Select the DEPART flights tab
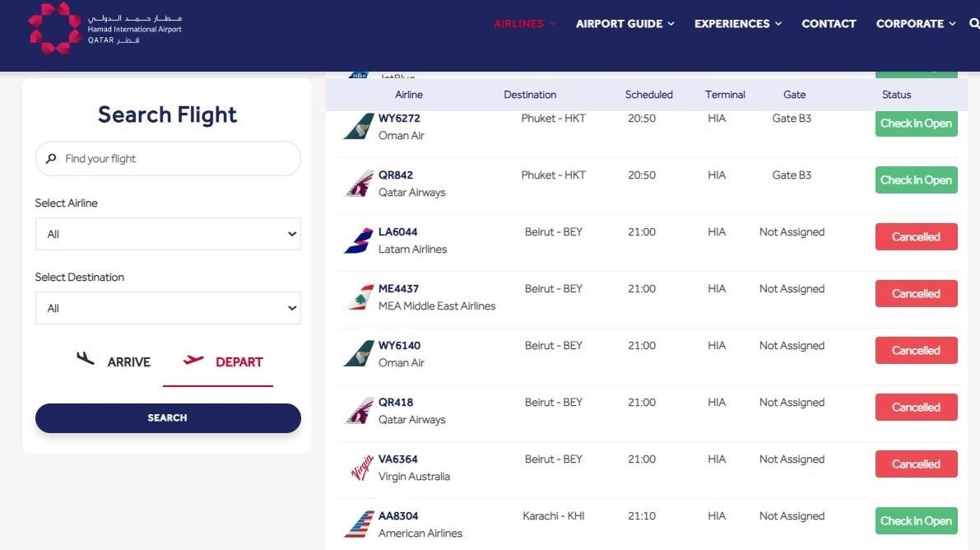The height and width of the screenshot is (550, 980). (222, 361)
